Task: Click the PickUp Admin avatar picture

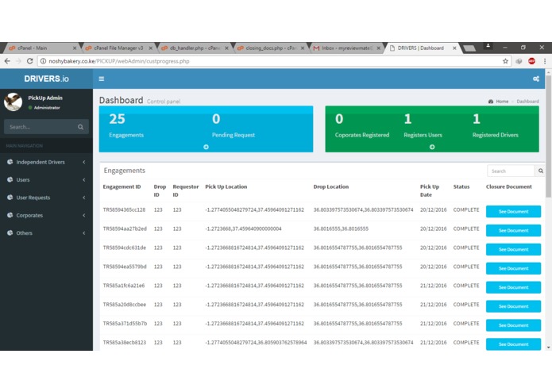Action: [x=13, y=102]
